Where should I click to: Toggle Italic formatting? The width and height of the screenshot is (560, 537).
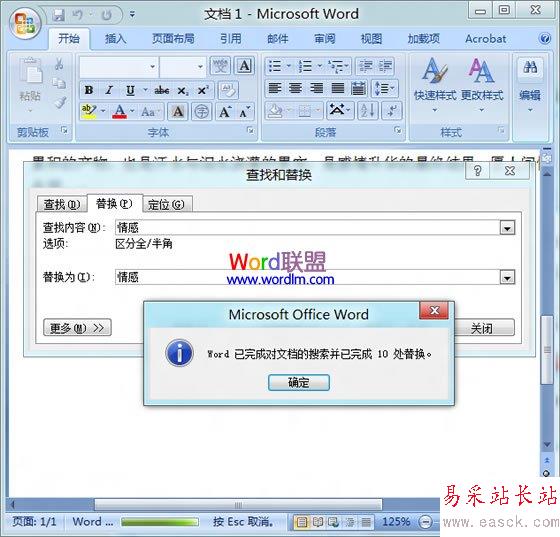(109, 90)
